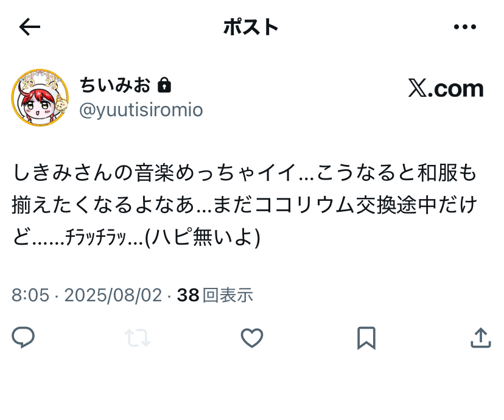Tap the post line mentioning ココリウム交換途中
504x420 pixels.
click(x=244, y=205)
